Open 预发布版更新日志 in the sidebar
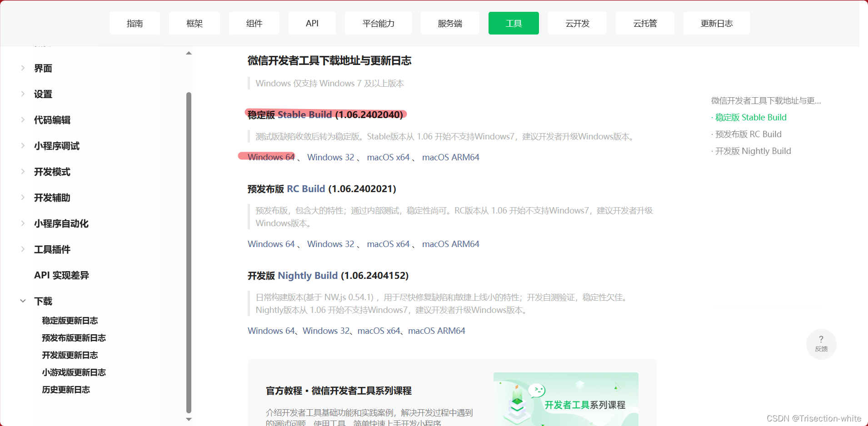The height and width of the screenshot is (426, 868). point(74,338)
